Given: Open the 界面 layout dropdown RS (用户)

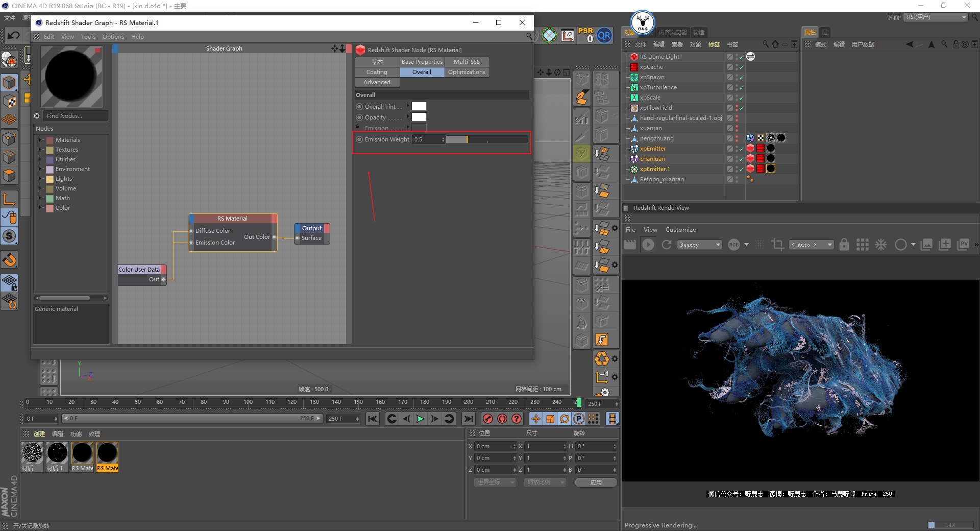Looking at the screenshot, I should (936, 17).
